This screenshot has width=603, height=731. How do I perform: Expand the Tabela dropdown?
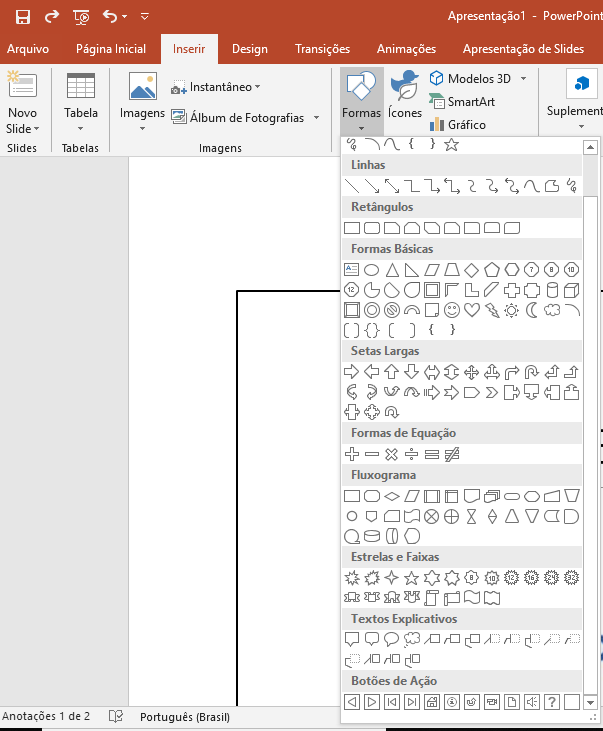[81, 129]
